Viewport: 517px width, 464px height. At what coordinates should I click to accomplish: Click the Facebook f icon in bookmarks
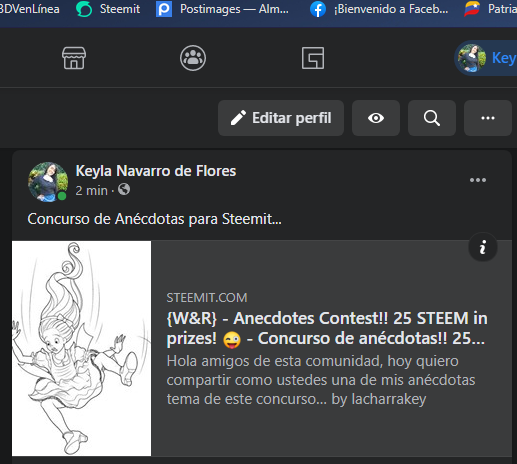[x=318, y=9]
